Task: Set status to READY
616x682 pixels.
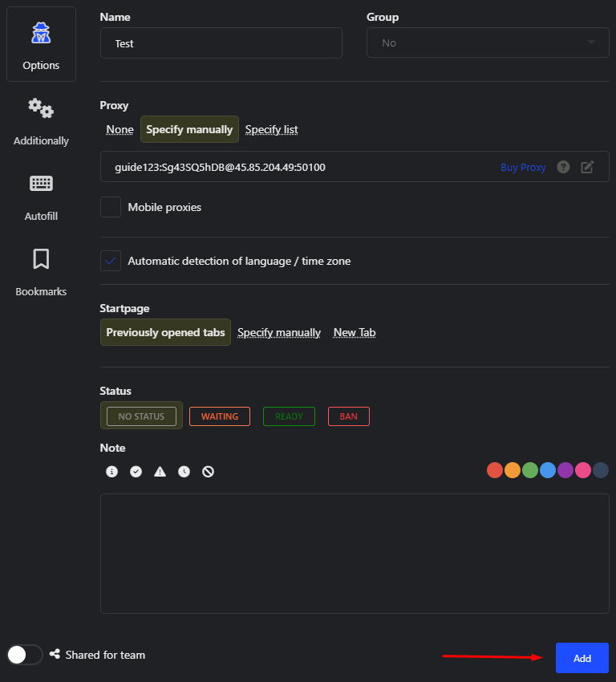Action: [x=289, y=416]
